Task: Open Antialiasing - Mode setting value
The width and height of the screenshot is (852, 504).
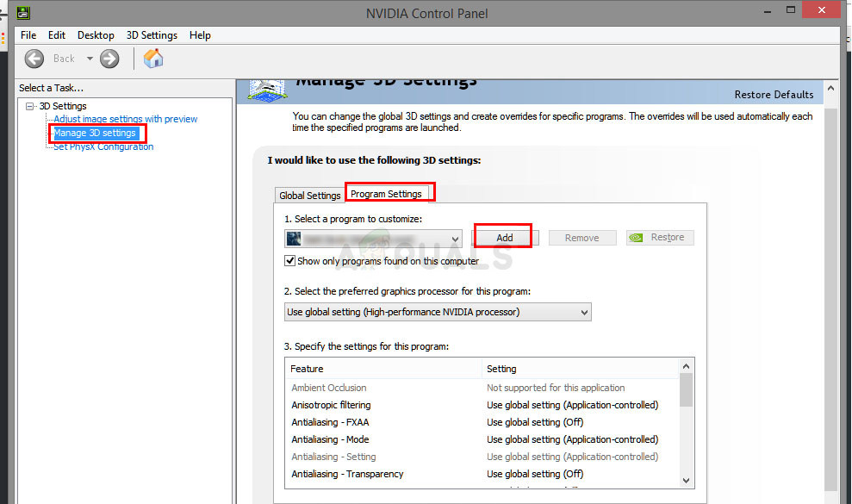Action: click(x=572, y=439)
